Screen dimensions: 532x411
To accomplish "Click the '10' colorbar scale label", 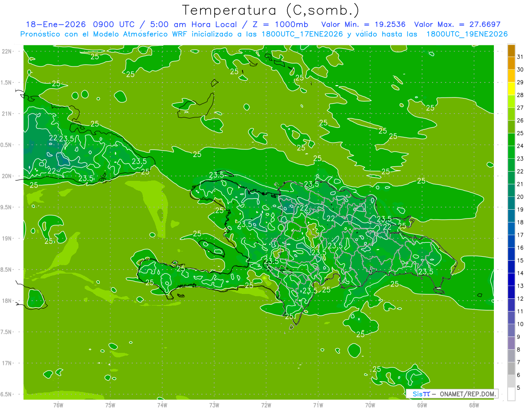I will (520, 324).
